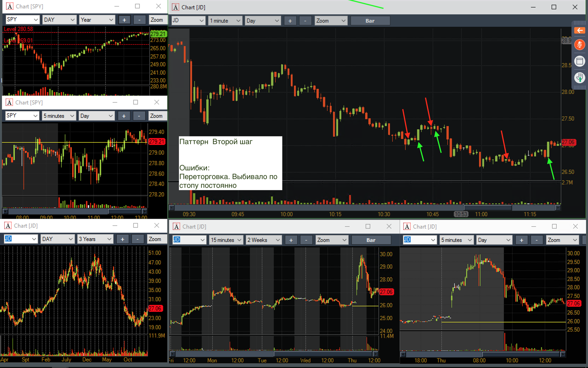Click app logo icon of top Chart [SPY] window
Viewport: 588px width, 368px height.
click(x=9, y=6)
